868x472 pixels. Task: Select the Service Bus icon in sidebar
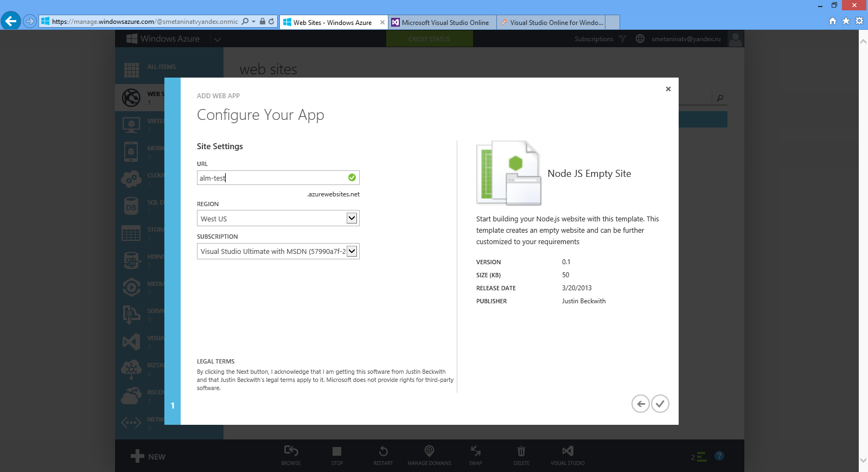pyautogui.click(x=131, y=315)
